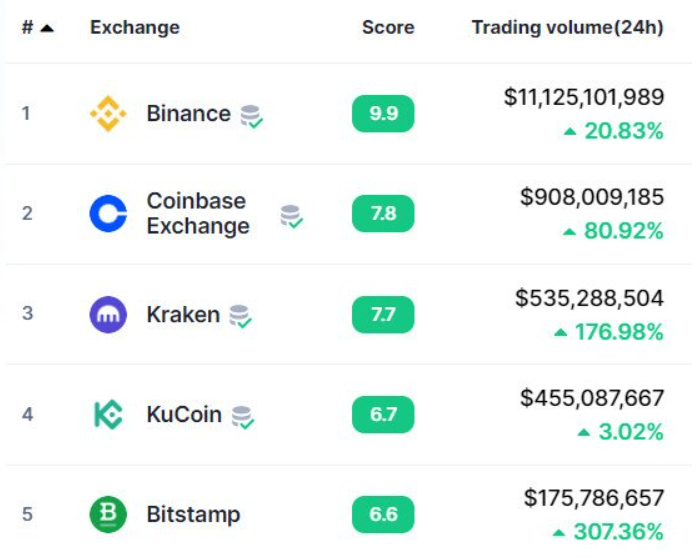The image size is (697, 558).
Task: Open the Binance exchange link
Action: click(188, 113)
